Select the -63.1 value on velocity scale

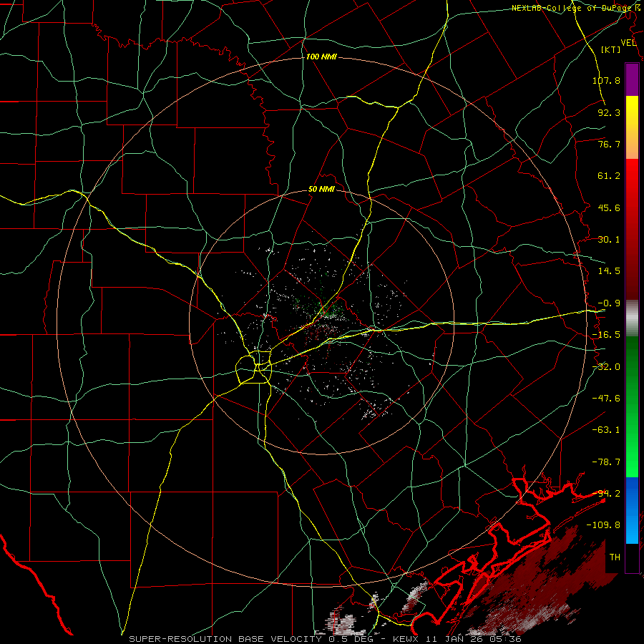pyautogui.click(x=606, y=429)
